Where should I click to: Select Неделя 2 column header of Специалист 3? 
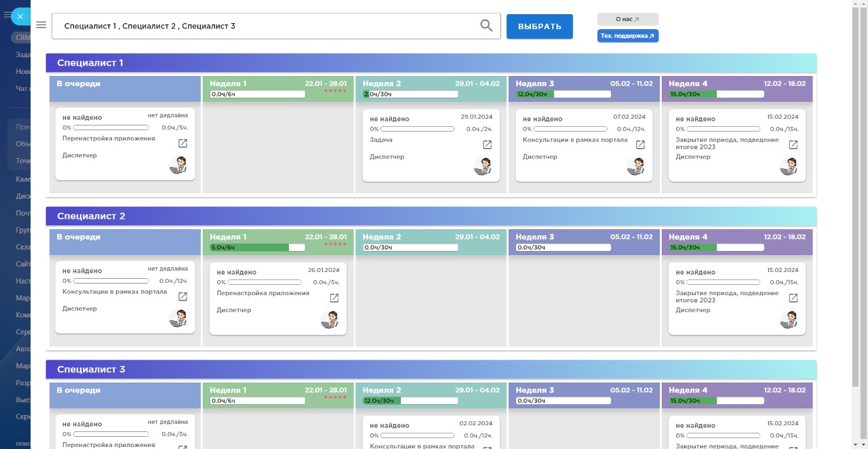click(x=431, y=395)
